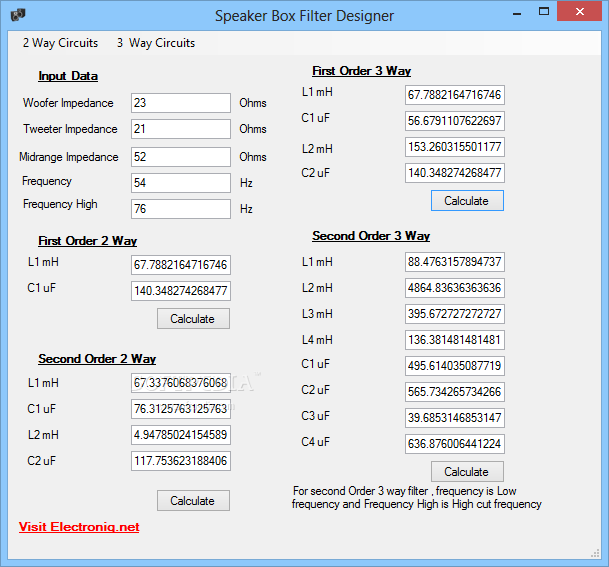Click Second Order 2 Way C1 uF output
The image size is (609, 567).
[181, 409]
